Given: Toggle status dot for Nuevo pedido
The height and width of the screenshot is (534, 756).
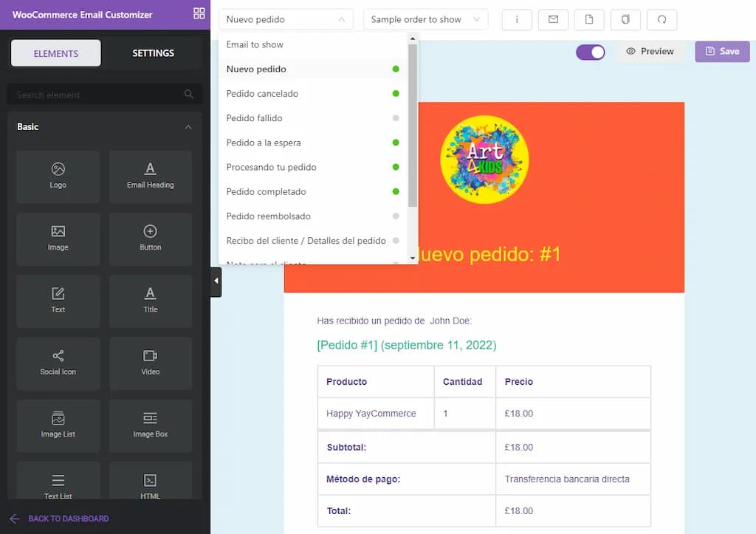Looking at the screenshot, I should pos(396,69).
